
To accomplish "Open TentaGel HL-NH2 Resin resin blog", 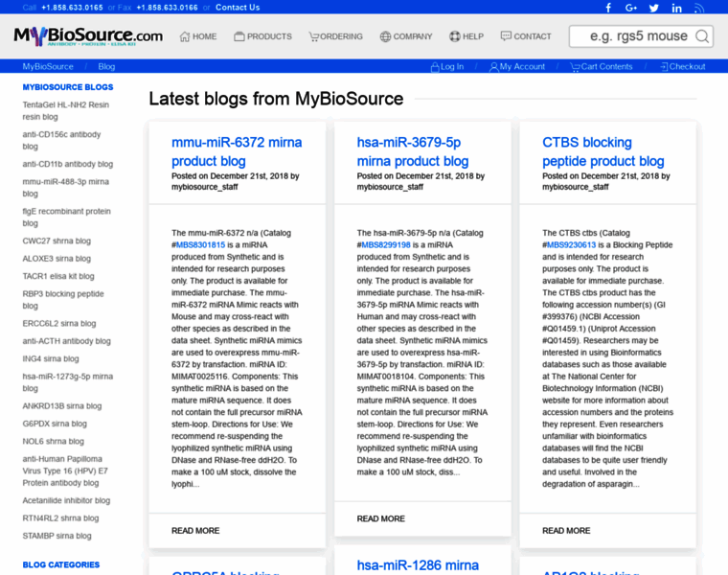I will 65,110.
